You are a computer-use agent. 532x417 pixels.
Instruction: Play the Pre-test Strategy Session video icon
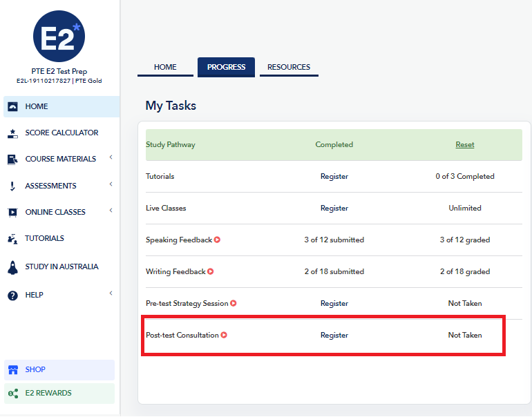pyautogui.click(x=234, y=304)
